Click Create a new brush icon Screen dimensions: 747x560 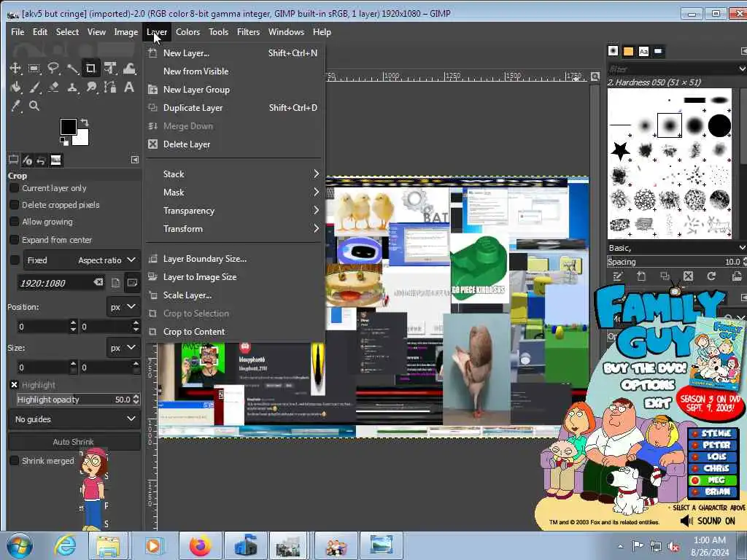[x=641, y=276]
